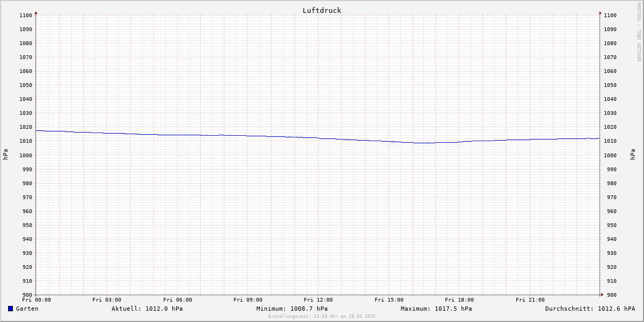Click the Fri 09:00 time axis label
Viewport: 644px width, 322px height.
248,300
